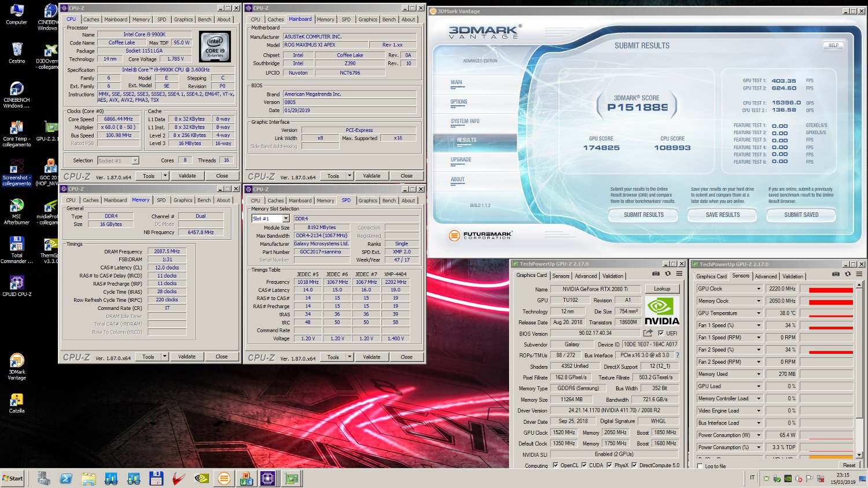Screen dimensions: 868x488
Task: Open the Computer desktop icon
Action: [17, 14]
